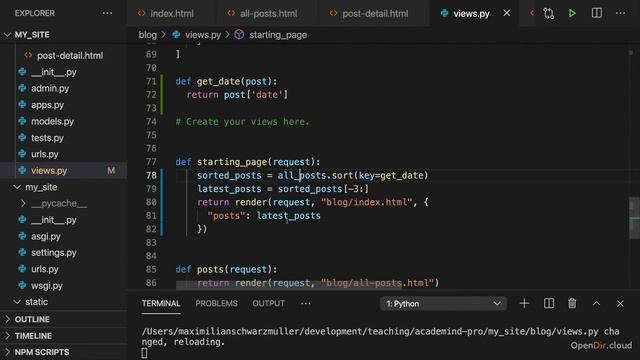The image size is (640, 360).
Task: Create a new terminal with plus icon
Action: (x=524, y=303)
